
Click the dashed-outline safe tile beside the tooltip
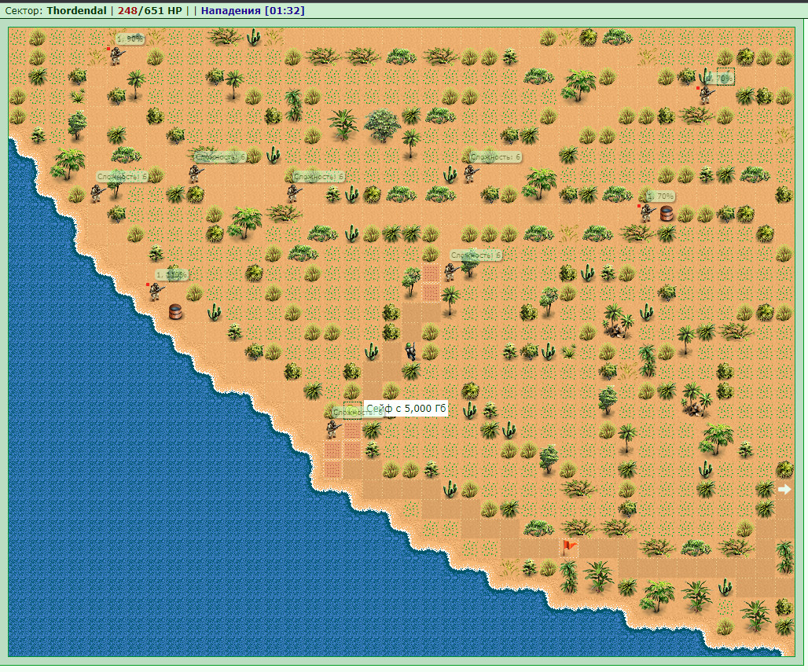352,411
